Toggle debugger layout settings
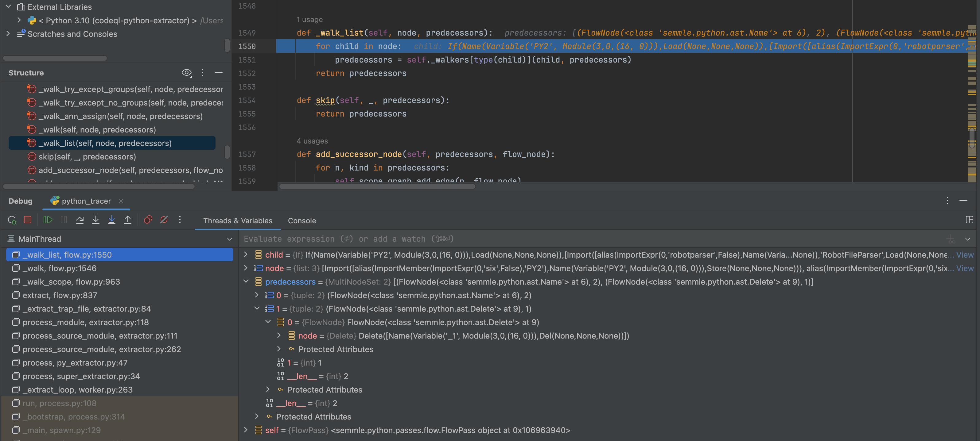 coord(969,220)
